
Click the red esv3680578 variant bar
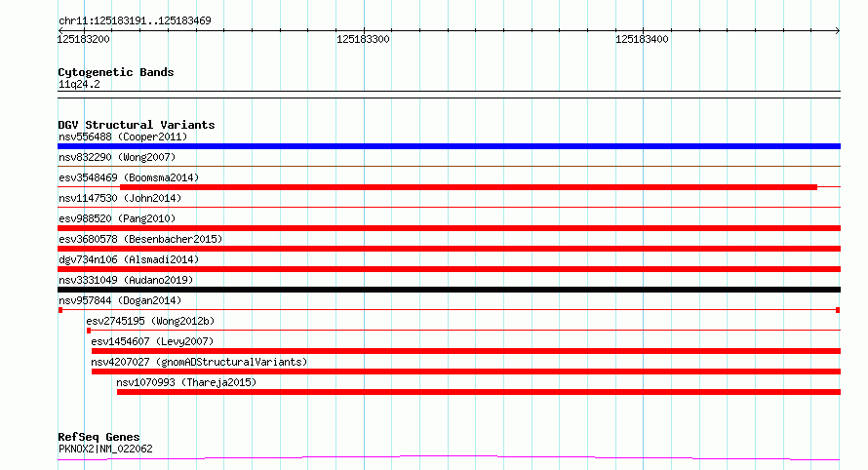(449, 249)
